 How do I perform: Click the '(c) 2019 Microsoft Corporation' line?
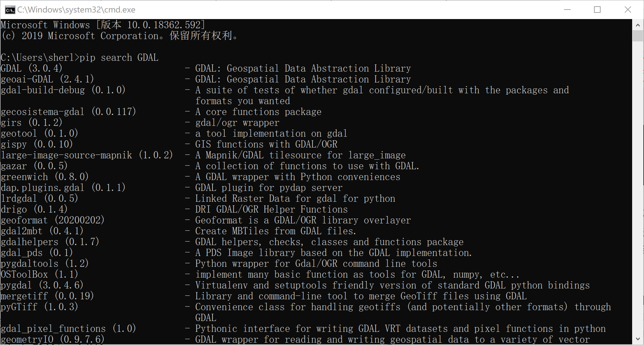coord(119,36)
